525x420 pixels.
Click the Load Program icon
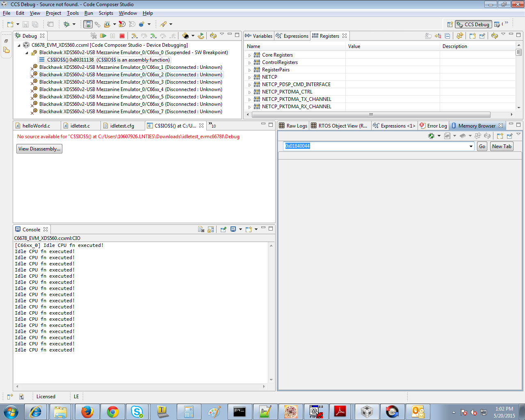(x=107, y=24)
